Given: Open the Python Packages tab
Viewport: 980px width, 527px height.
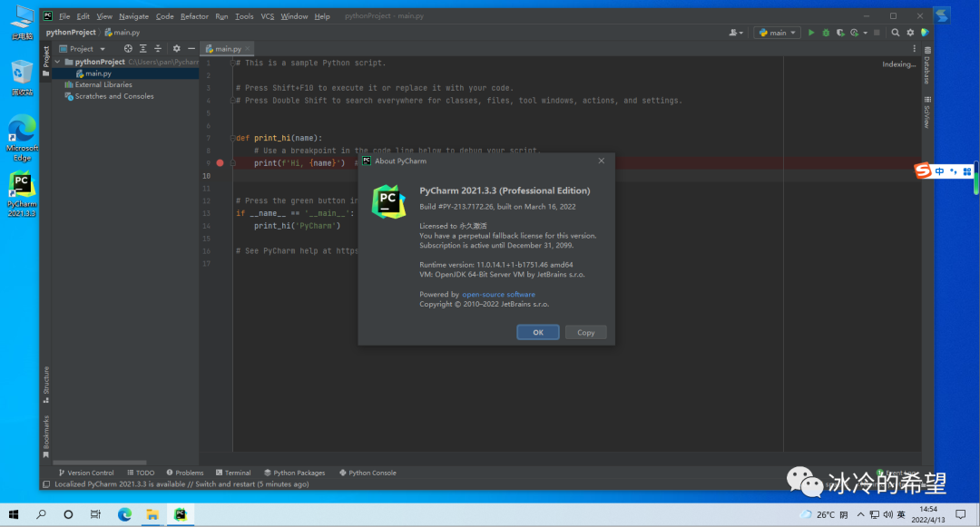Looking at the screenshot, I should 294,473.
